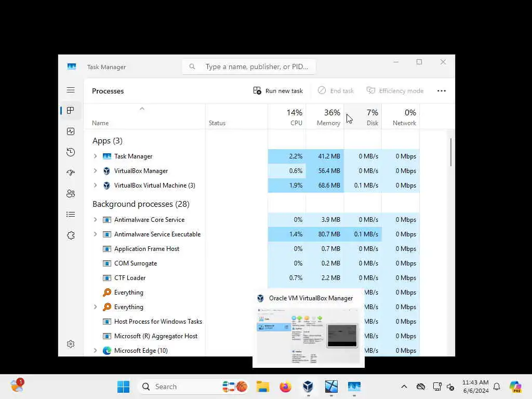Expand the Microsoft Edge (10) group

point(96,351)
